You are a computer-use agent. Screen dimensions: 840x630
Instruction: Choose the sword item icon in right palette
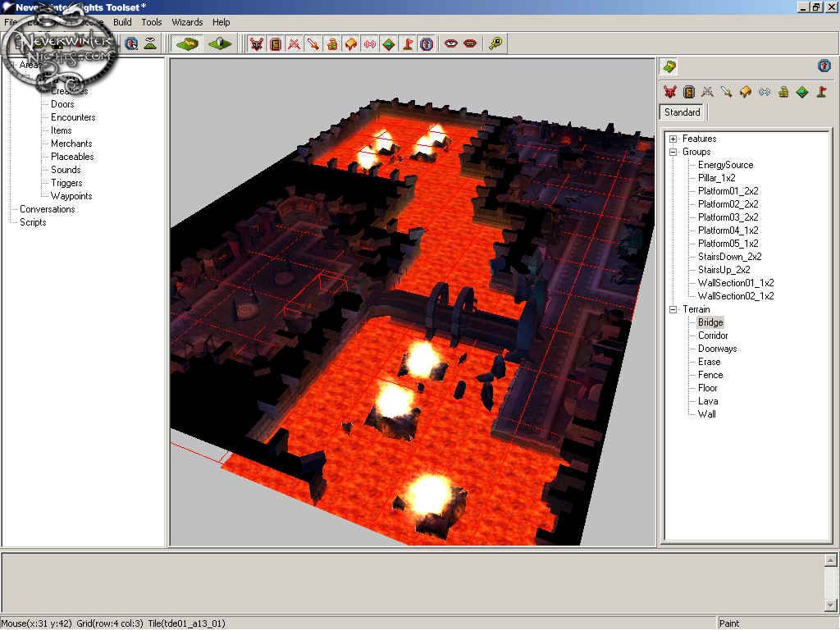point(727,92)
